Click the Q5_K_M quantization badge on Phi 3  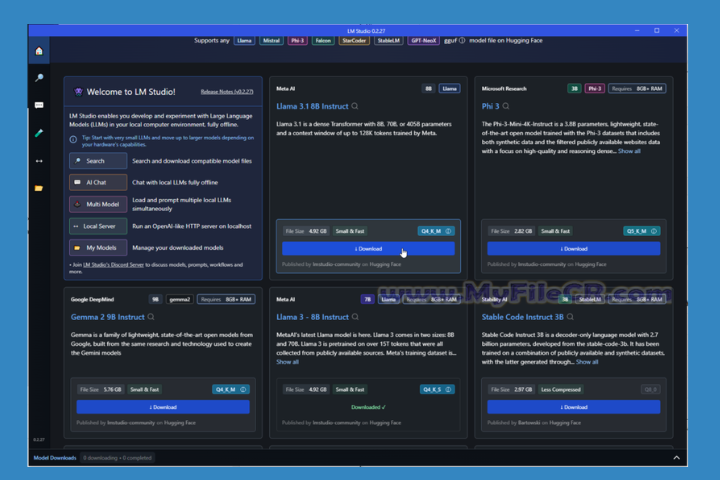tap(641, 231)
